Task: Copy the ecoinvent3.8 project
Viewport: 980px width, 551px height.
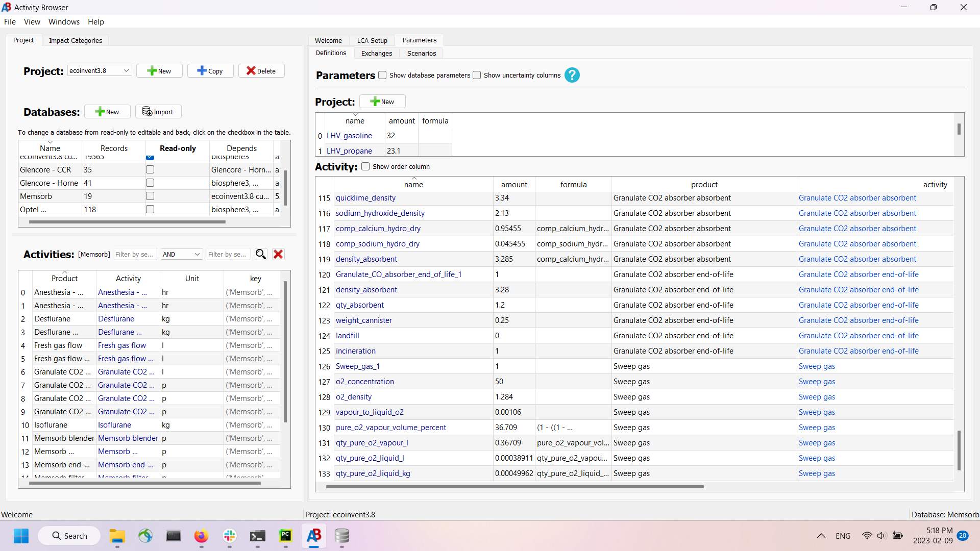Action: pos(210,70)
